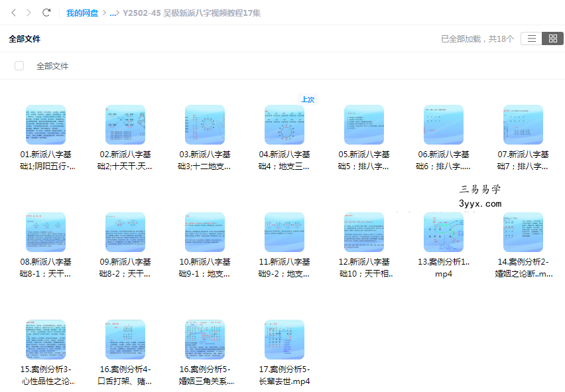Select file name 01.新派八字基础1;阴阳五行
The image size is (565, 392).
[47, 161]
